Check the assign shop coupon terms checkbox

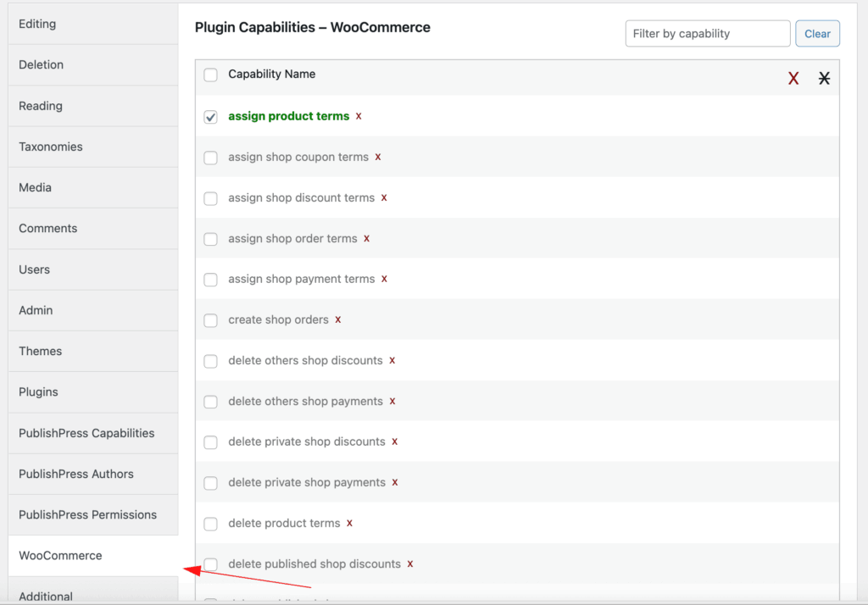coord(210,158)
